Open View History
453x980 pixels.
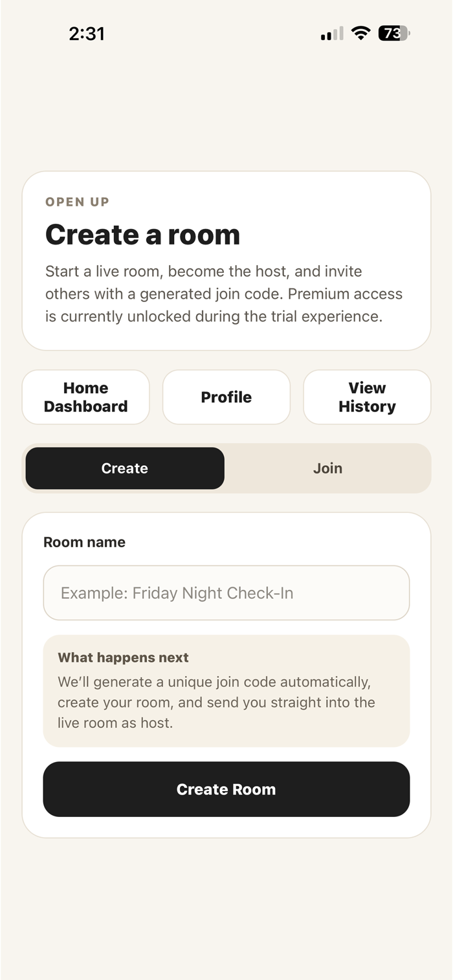click(367, 397)
